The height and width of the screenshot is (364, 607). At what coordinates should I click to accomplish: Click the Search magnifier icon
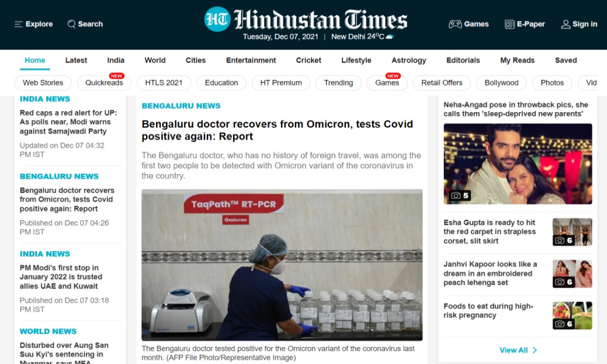(71, 24)
